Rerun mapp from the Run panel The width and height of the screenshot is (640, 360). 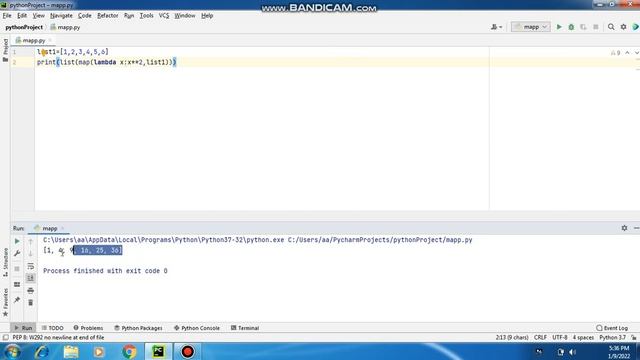click(17, 241)
